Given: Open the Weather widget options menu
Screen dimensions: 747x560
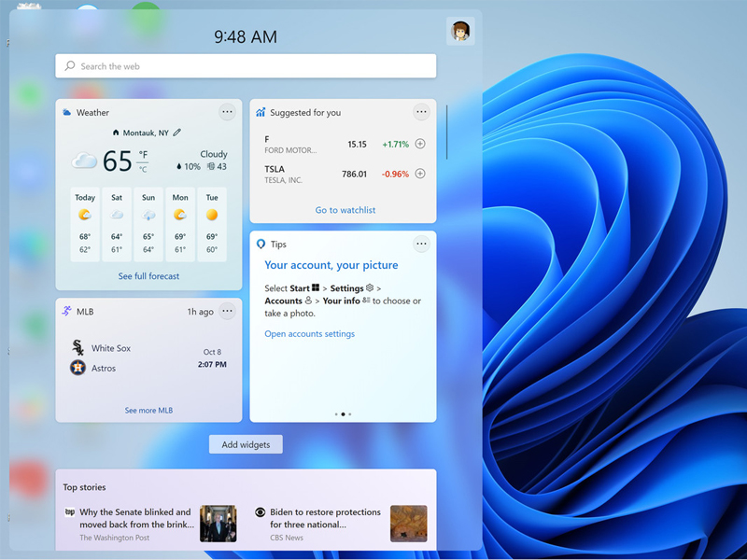Looking at the screenshot, I should coord(227,112).
